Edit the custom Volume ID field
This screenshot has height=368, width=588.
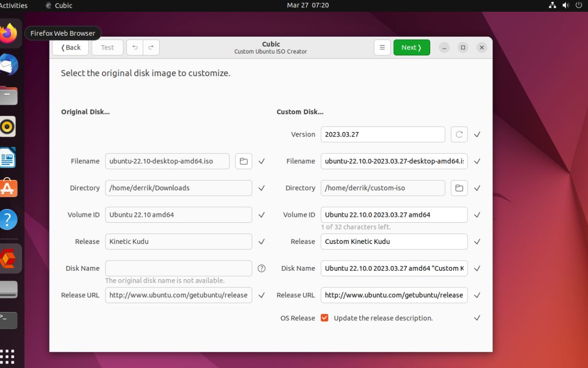click(393, 214)
